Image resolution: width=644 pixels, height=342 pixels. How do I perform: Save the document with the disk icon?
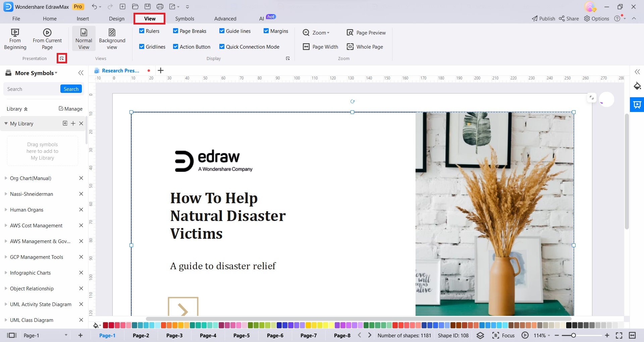(x=148, y=7)
